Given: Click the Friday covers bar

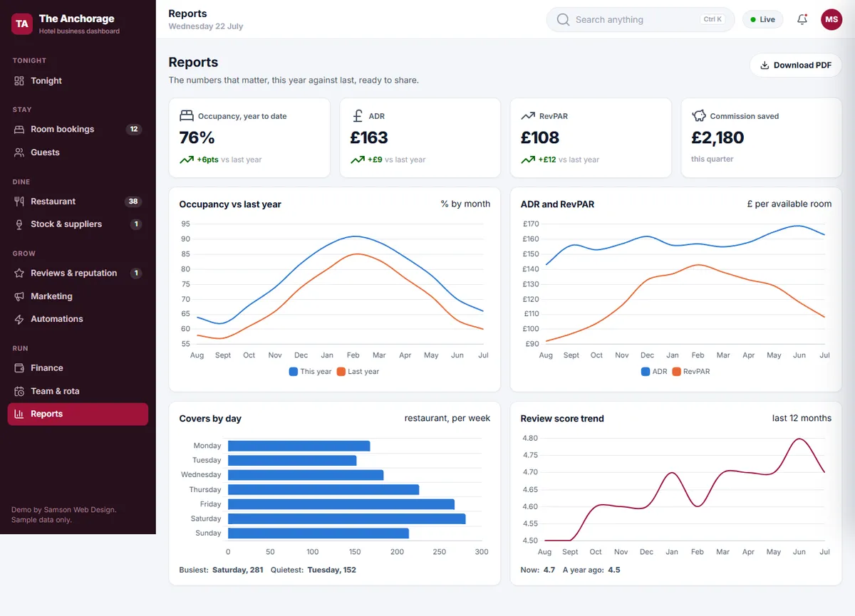Looking at the screenshot, I should pyautogui.click(x=341, y=504).
